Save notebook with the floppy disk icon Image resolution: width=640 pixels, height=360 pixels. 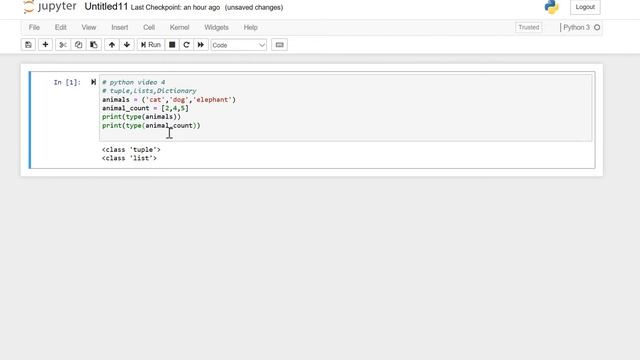28,45
